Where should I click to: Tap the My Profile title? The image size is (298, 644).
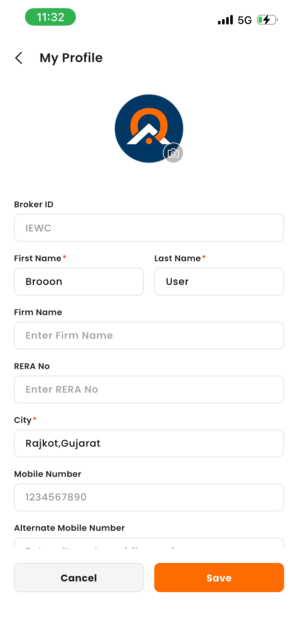71,58
